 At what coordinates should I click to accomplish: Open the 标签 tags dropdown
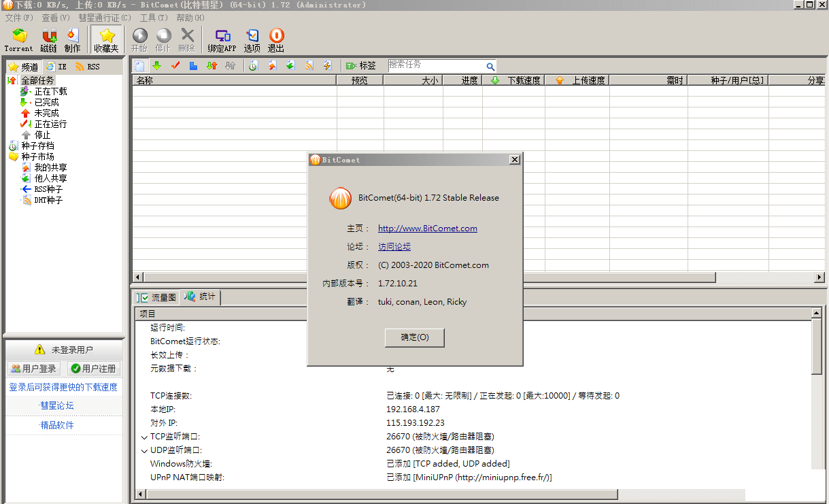click(360, 65)
